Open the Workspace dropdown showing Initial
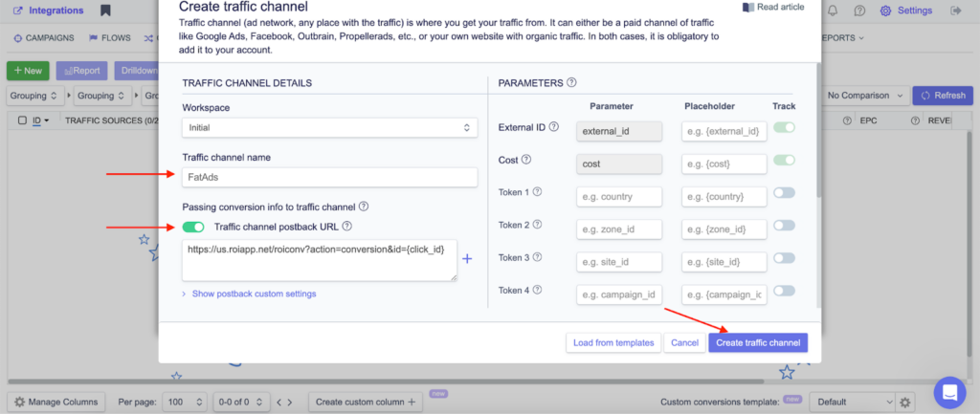Image resolution: width=980 pixels, height=414 pixels. pos(329,127)
